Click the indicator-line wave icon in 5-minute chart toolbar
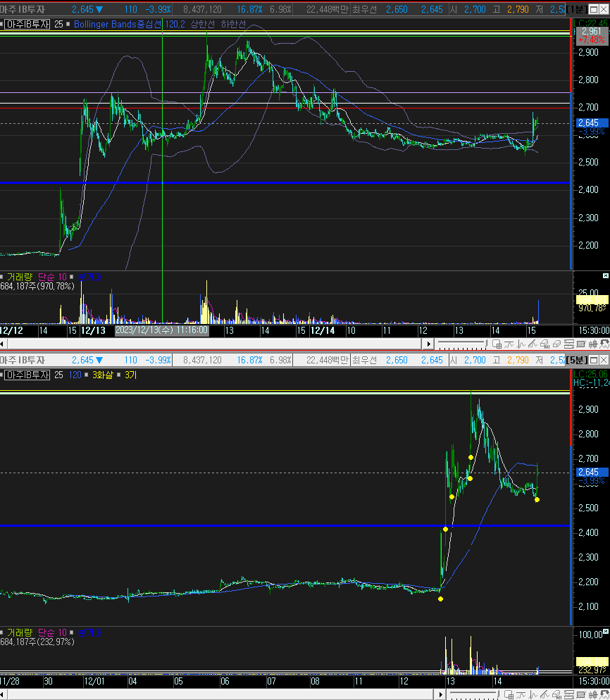610x700 pixels. (x=521, y=694)
